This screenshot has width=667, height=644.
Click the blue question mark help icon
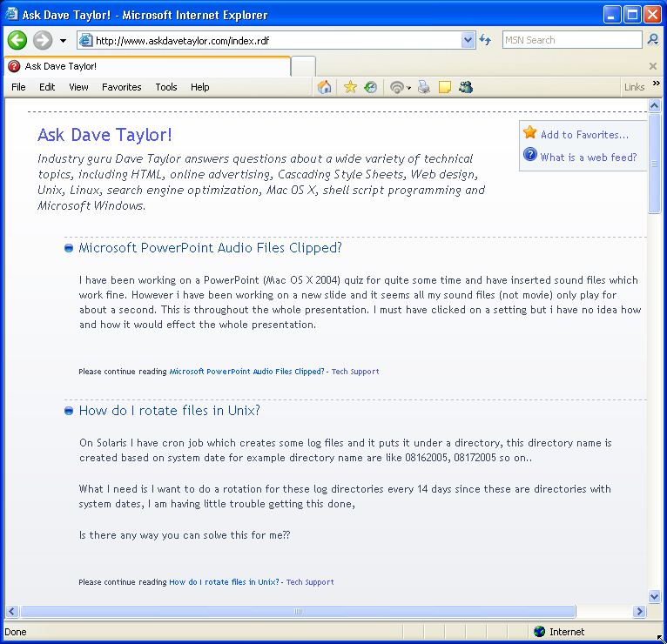pyautogui.click(x=530, y=154)
